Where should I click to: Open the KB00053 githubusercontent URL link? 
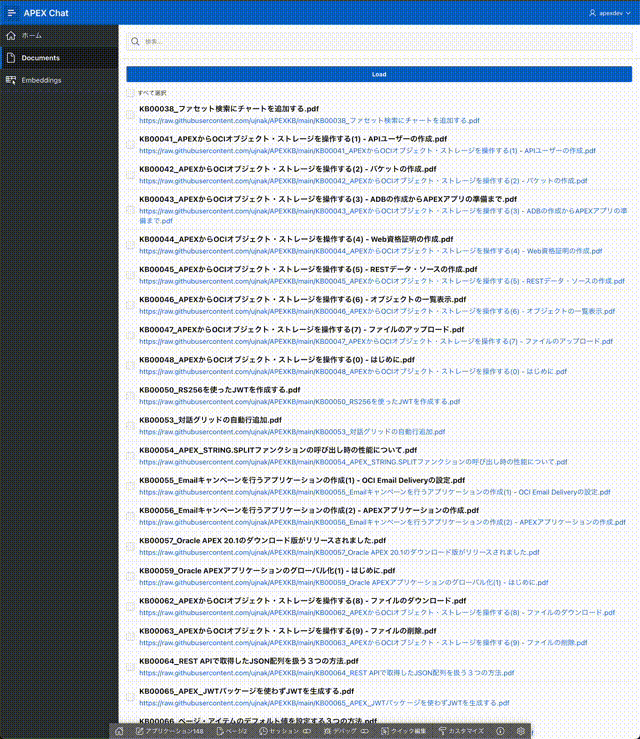pyautogui.click(x=292, y=432)
